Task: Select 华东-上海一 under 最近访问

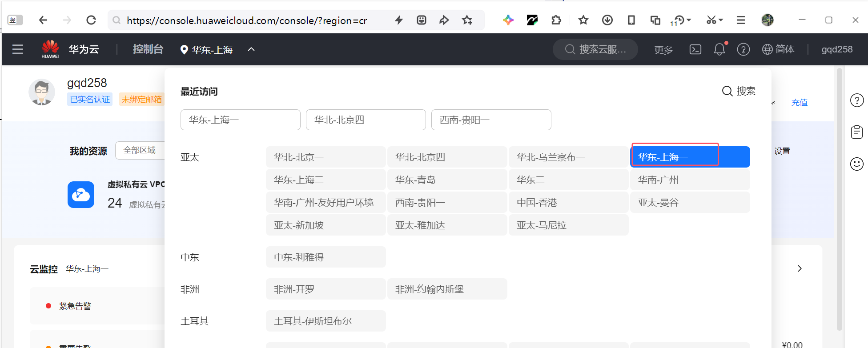Action: (241, 120)
